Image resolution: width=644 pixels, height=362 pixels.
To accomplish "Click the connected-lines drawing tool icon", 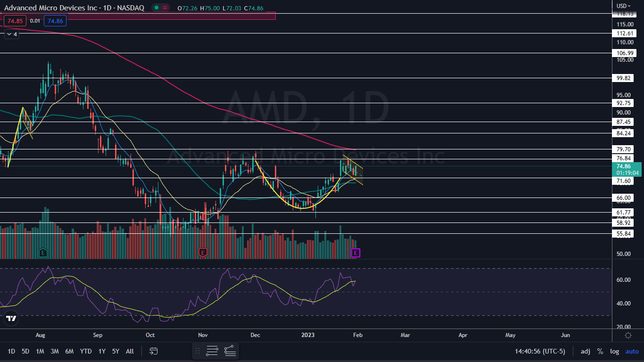I will pyautogui.click(x=230, y=351).
